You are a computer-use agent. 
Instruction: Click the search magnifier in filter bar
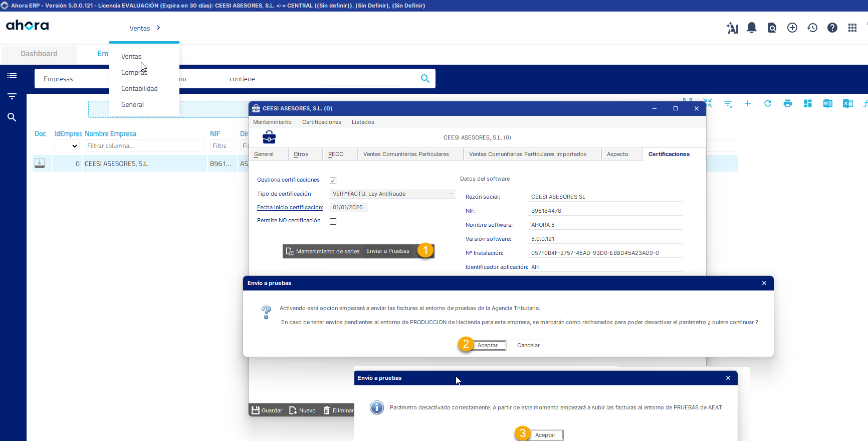click(x=425, y=78)
